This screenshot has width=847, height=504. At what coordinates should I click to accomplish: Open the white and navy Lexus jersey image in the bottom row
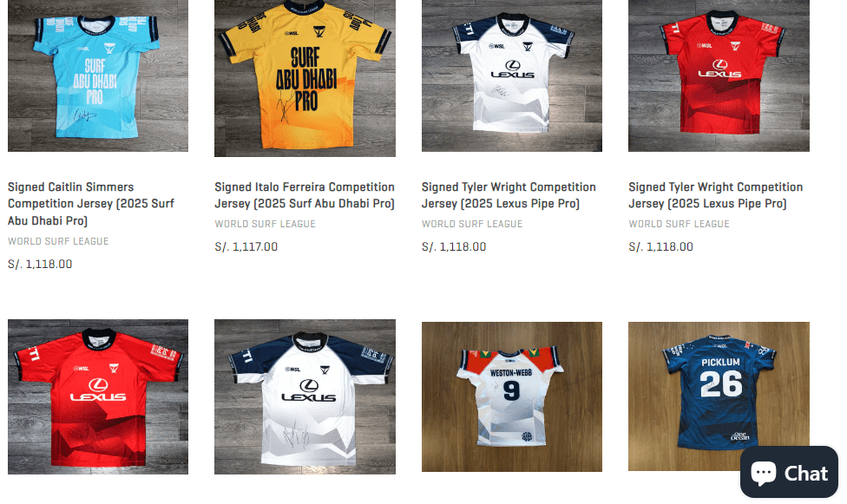(x=305, y=396)
